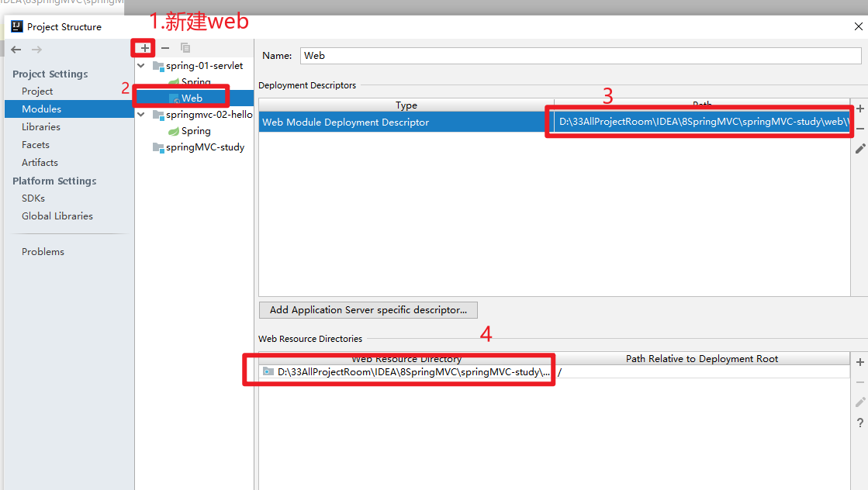Image resolution: width=868 pixels, height=490 pixels.
Task: Open the Libraries settings page
Action: pyautogui.click(x=41, y=126)
